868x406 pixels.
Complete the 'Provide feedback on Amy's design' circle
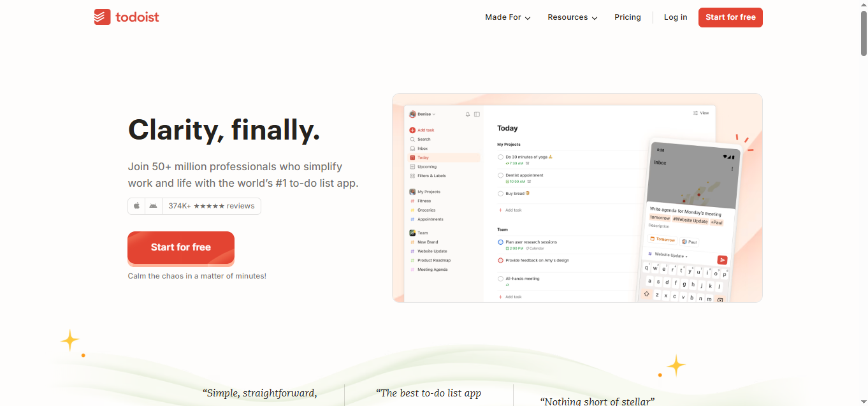501,260
